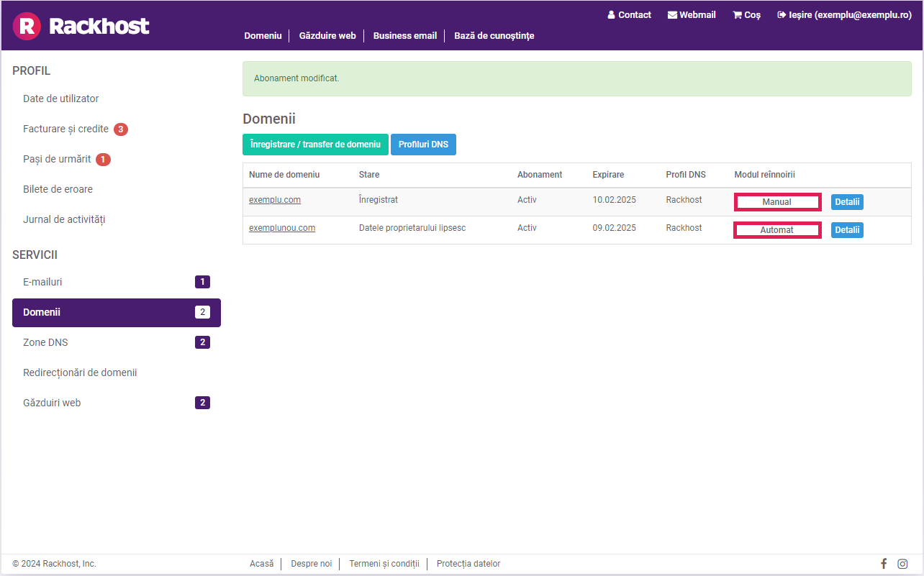This screenshot has height=576, width=924.
Task: Open Bilete de eroare page
Action: (58, 189)
